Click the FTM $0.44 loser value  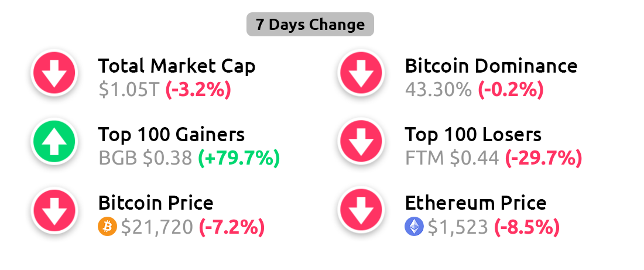click(452, 158)
